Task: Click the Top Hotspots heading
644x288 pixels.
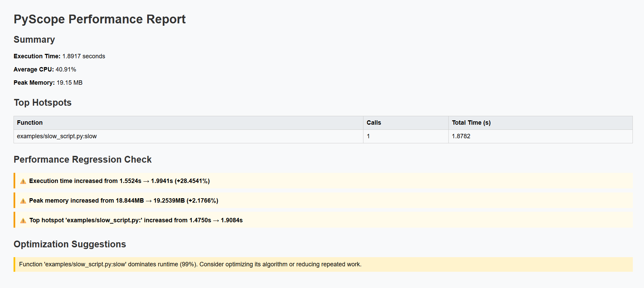Action: 43,103
